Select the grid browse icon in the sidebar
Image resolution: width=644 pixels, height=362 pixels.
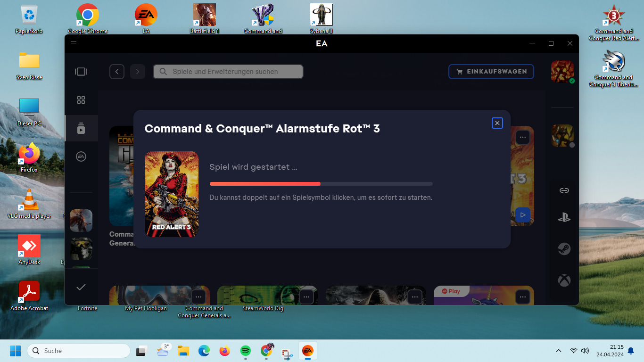(x=81, y=100)
